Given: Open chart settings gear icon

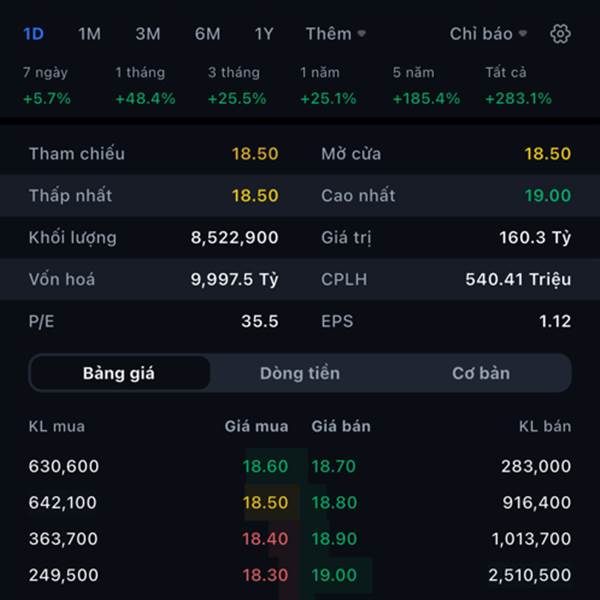Looking at the screenshot, I should 560,34.
